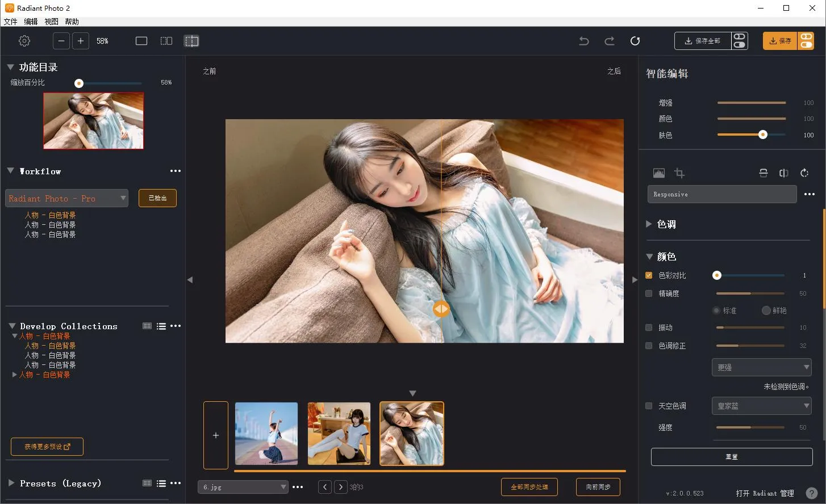Select the side-by-side compare view
The width and height of the screenshot is (826, 504).
(x=166, y=41)
